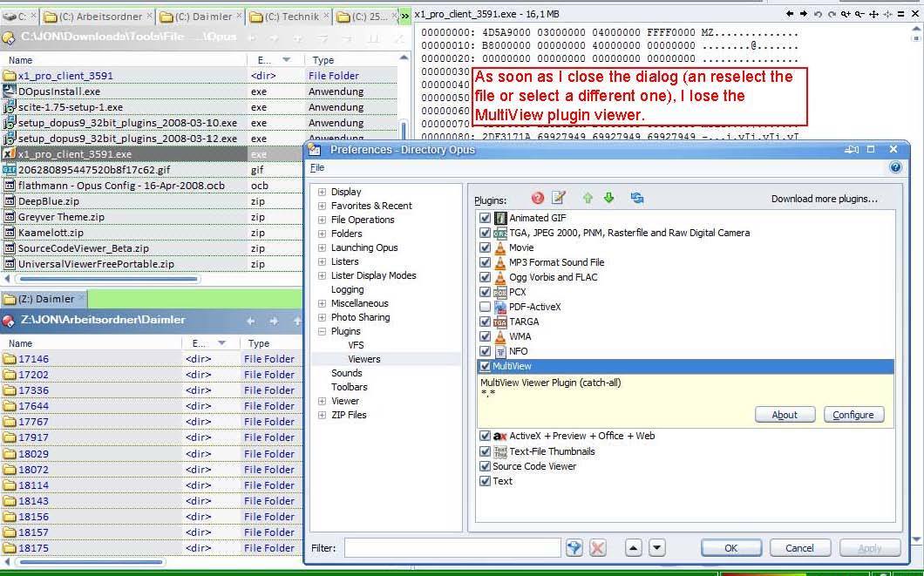Select folder 17644 in bottom lister
924x576 pixels.
[x=34, y=406]
